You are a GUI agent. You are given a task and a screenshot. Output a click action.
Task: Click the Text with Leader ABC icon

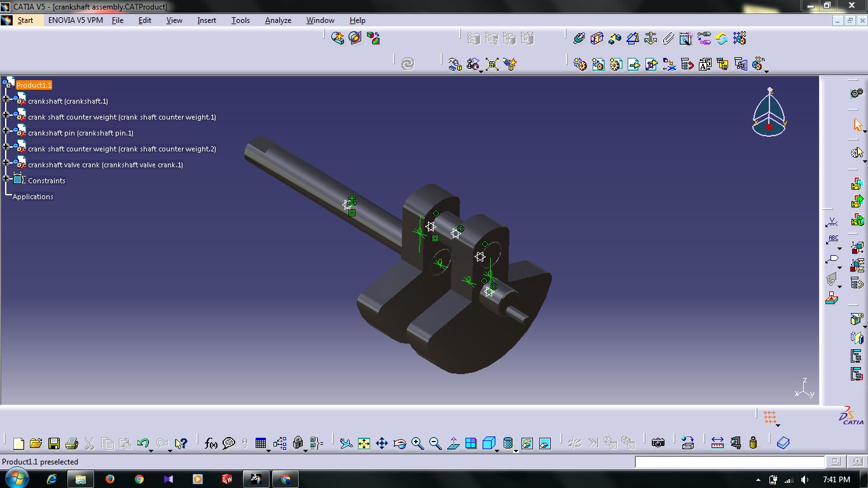click(x=833, y=241)
